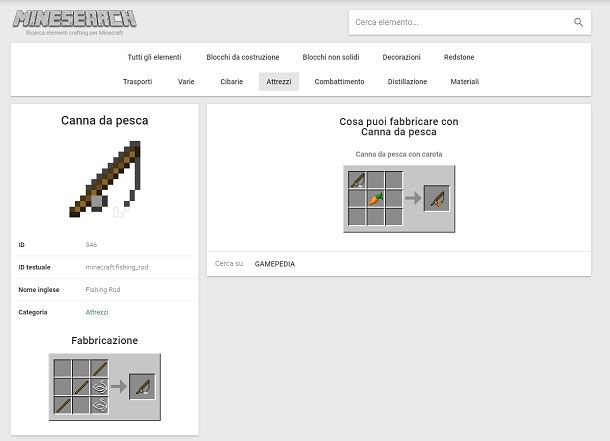The width and height of the screenshot is (610, 441).
Task: Open the Redstone category
Action: click(459, 57)
